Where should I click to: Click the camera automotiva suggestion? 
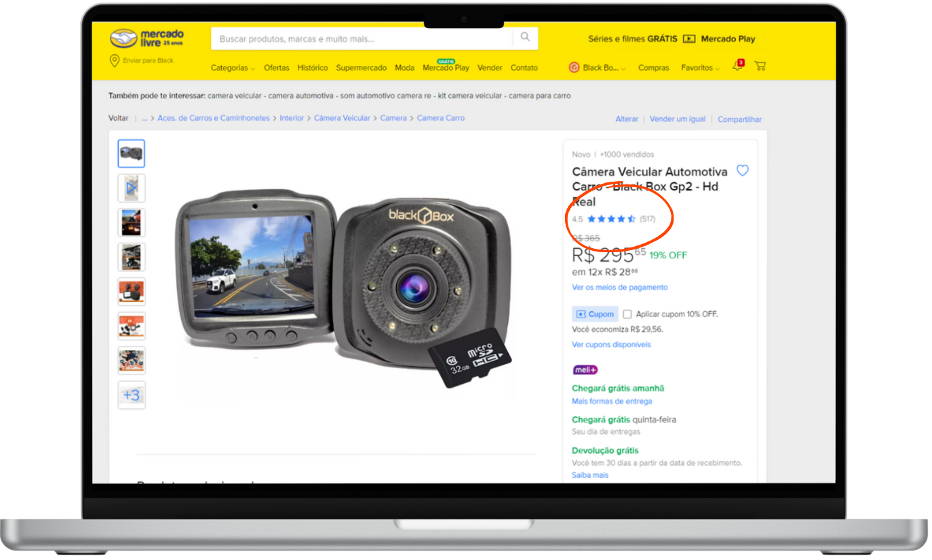pyautogui.click(x=300, y=96)
